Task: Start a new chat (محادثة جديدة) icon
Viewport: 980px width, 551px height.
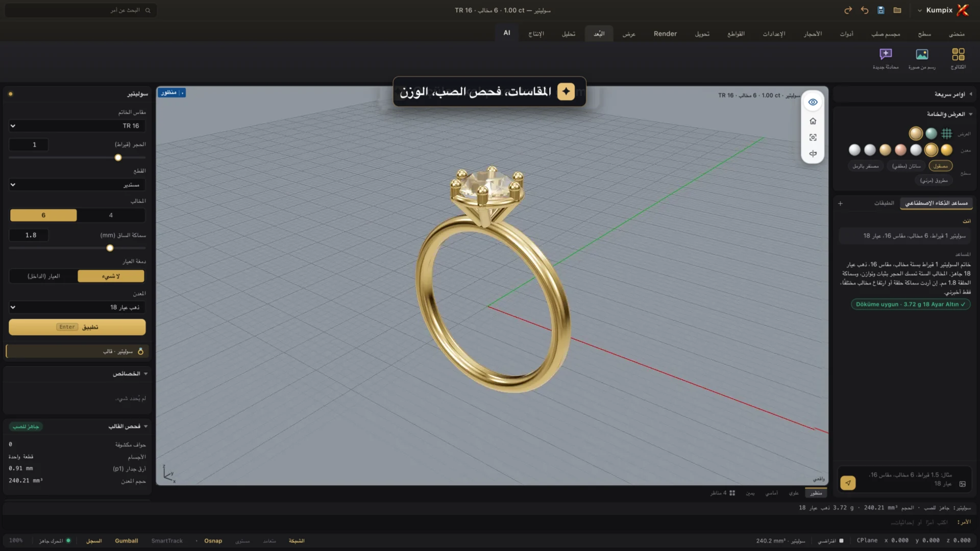Action: pos(886,58)
